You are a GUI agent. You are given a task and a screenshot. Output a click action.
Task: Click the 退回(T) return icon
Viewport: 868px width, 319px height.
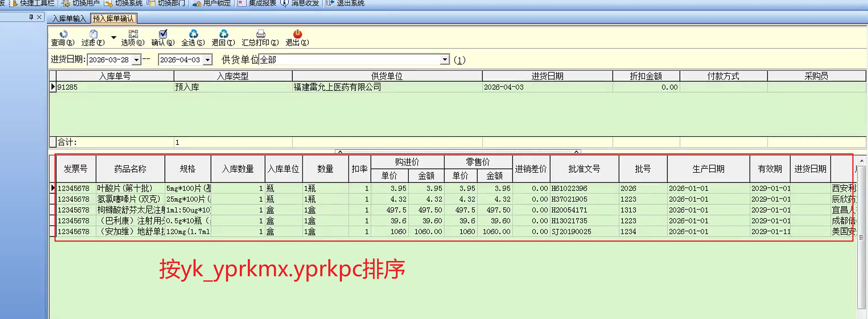point(223,34)
